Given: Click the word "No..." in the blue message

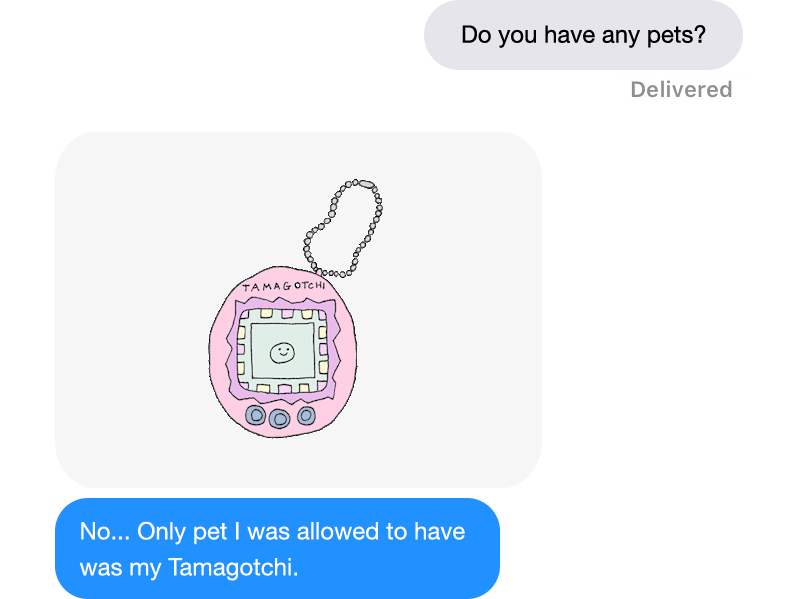Looking at the screenshot, I should tap(105, 531).
